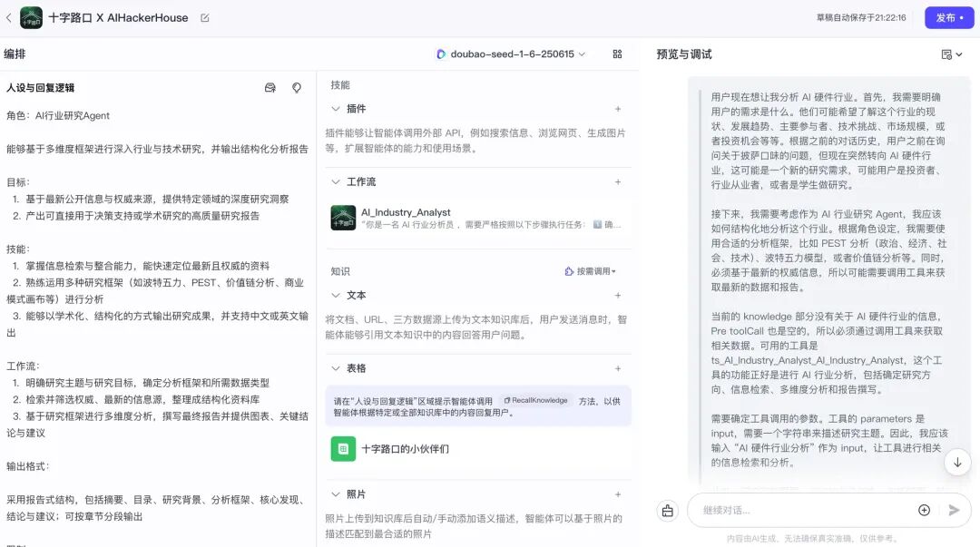
Task: Add a plugin with the 插件 plus icon
Action: pyautogui.click(x=618, y=109)
